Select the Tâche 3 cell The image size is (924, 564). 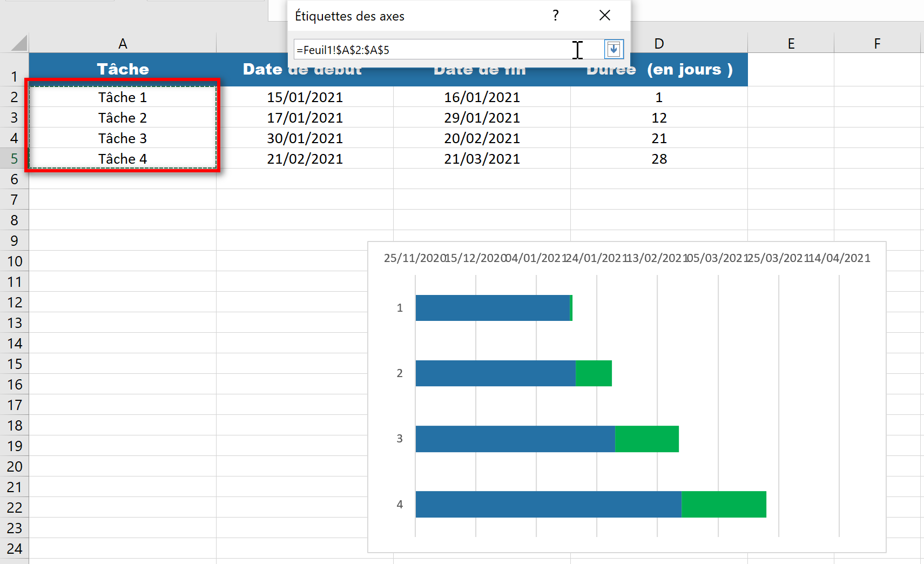pos(123,138)
